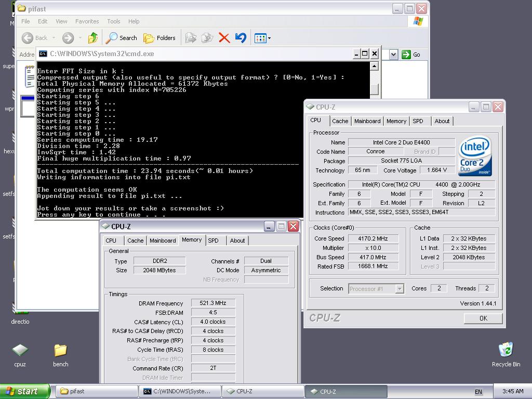Image resolution: width=532 pixels, height=399 pixels.
Task: Click the FSB:DRAM 4:5 ratio field
Action: pyautogui.click(x=213, y=312)
